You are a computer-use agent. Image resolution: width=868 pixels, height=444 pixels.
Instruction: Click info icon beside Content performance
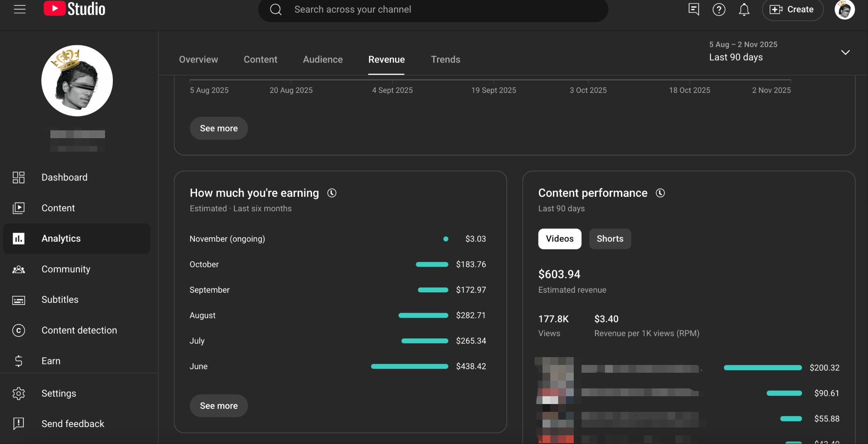660,193
